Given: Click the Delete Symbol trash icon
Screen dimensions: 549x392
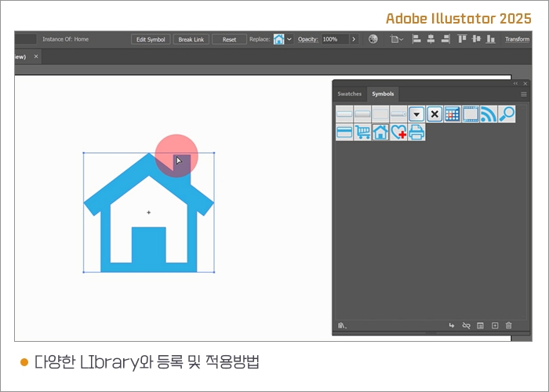Looking at the screenshot, I should click(509, 325).
